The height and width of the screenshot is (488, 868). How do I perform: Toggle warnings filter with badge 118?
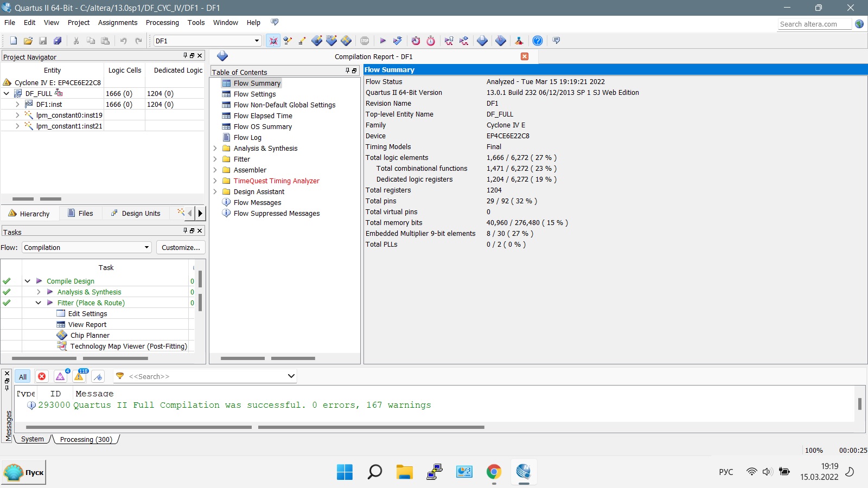[x=80, y=376]
